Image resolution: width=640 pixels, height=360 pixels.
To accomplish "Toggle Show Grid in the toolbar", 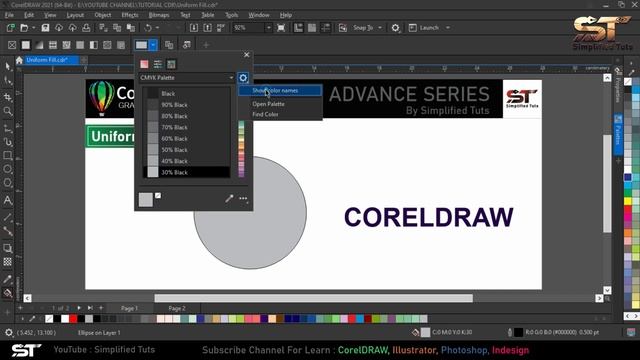I will (312, 28).
